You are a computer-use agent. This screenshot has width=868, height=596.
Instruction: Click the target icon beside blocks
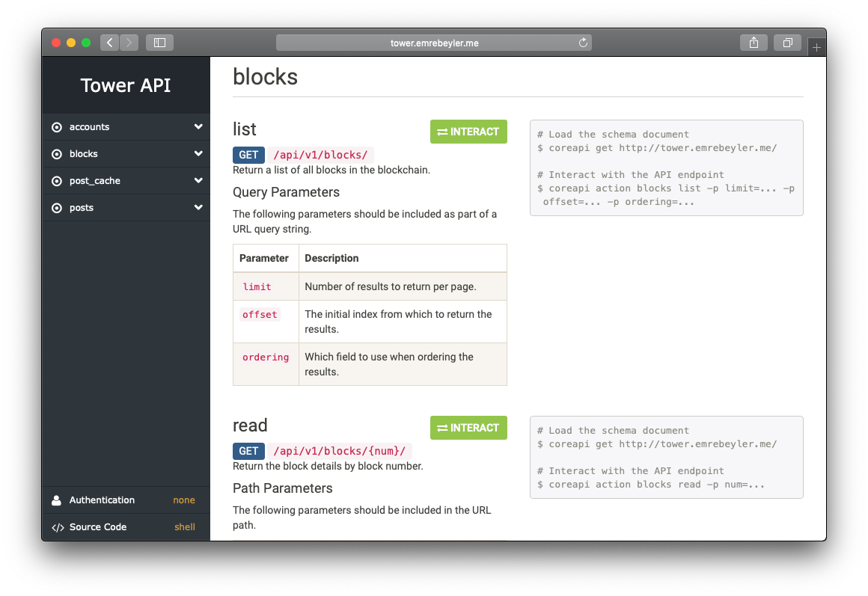click(x=56, y=154)
